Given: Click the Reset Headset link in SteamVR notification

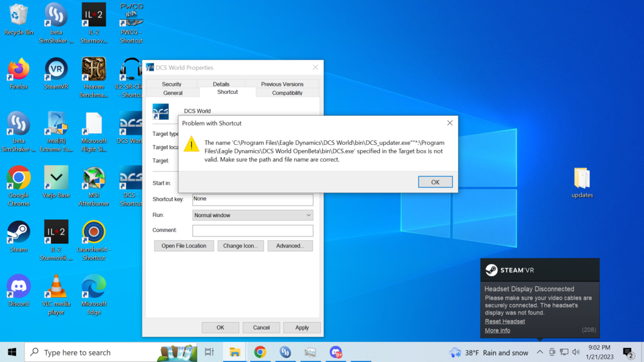Looking at the screenshot, I should 505,321.
